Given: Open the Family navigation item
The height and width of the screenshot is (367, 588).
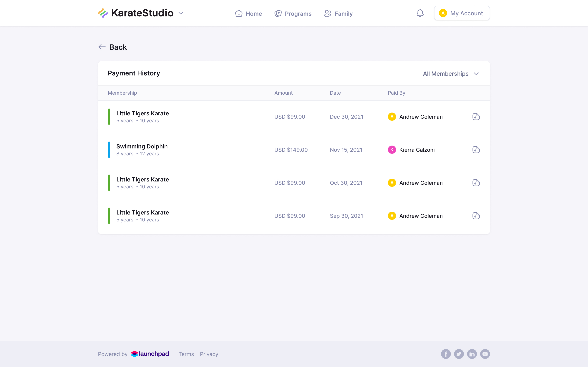Looking at the screenshot, I should (x=338, y=14).
